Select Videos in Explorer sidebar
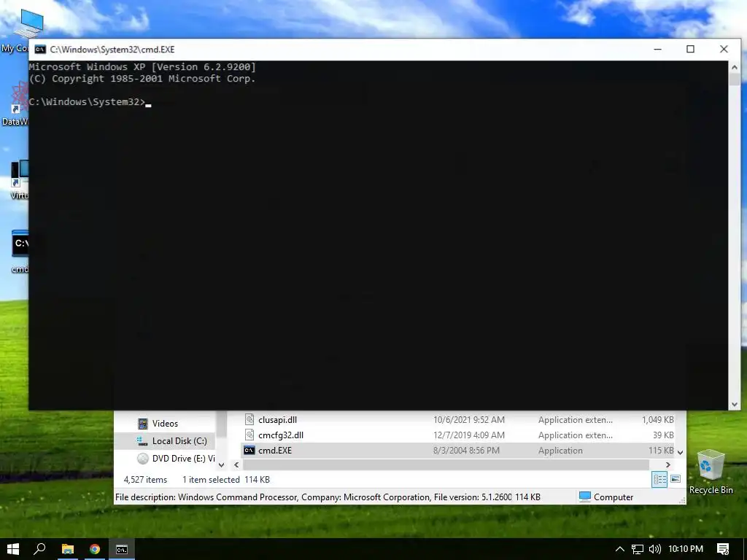747x560 pixels. pyautogui.click(x=165, y=424)
